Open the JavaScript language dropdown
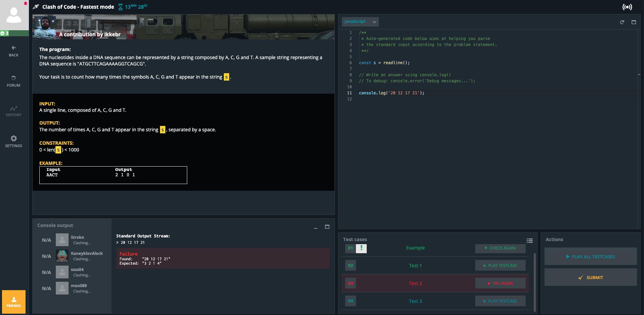Viewport: 644px width, 315px height. (360, 21)
